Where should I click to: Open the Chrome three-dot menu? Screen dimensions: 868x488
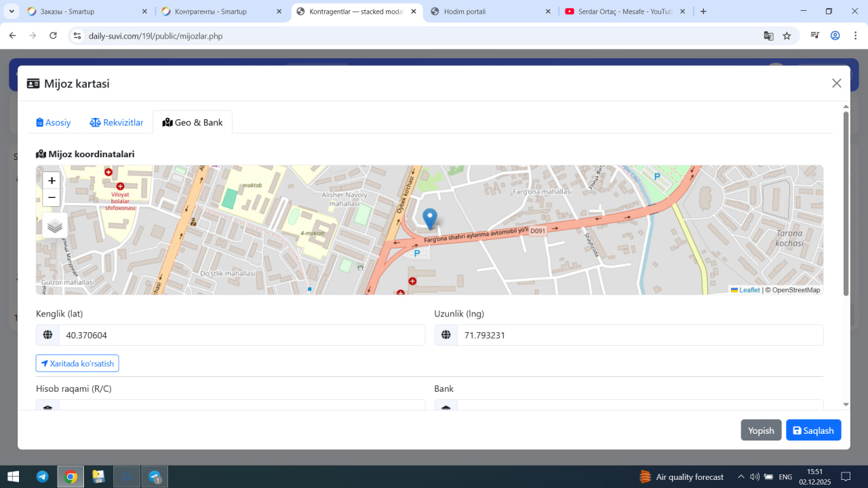pos(855,36)
